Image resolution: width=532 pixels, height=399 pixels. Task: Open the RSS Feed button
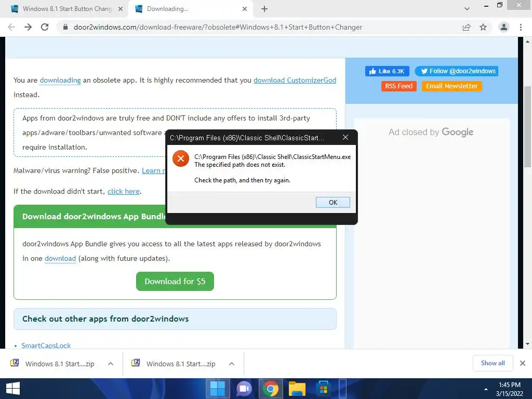398,86
